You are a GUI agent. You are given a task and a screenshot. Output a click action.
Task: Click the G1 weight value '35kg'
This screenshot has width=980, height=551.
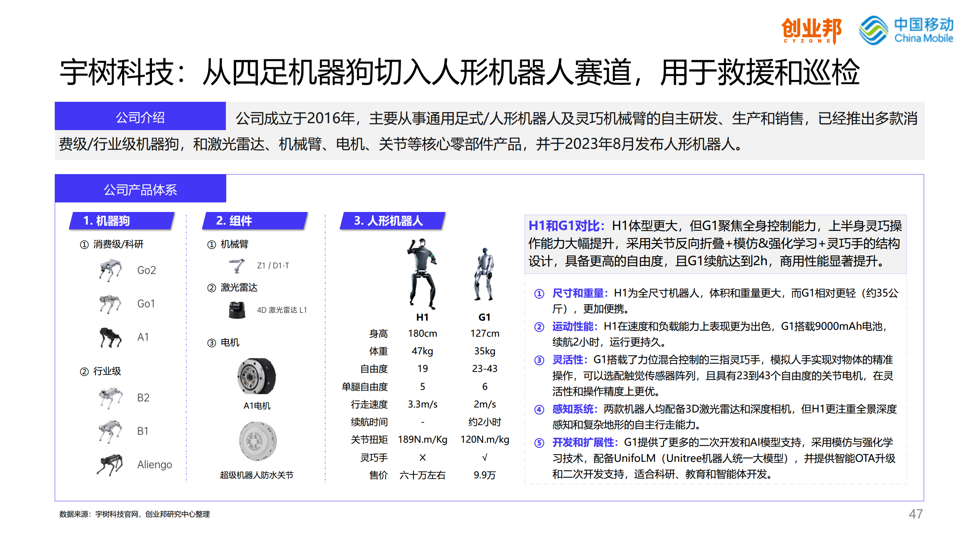point(485,351)
